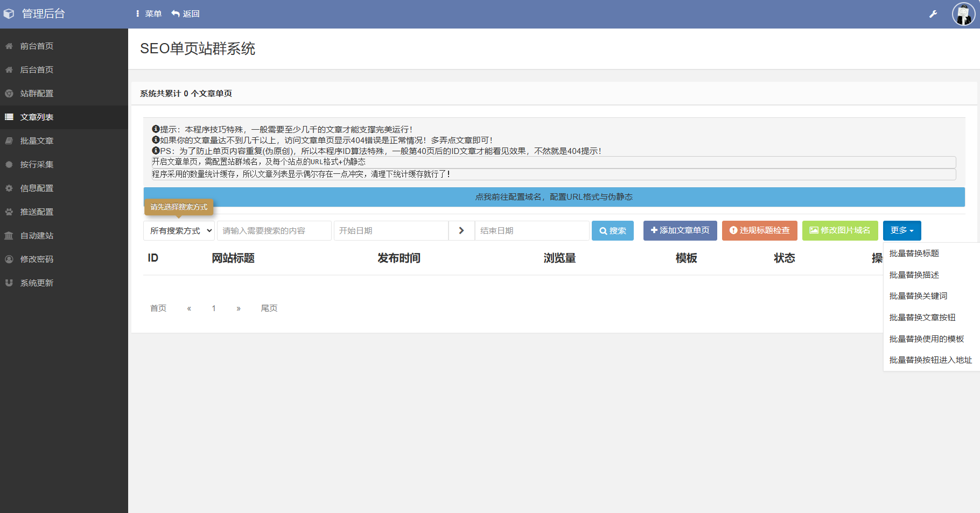Select 自动建站 in the sidebar
Image resolution: width=980 pixels, height=513 pixels.
(x=37, y=235)
